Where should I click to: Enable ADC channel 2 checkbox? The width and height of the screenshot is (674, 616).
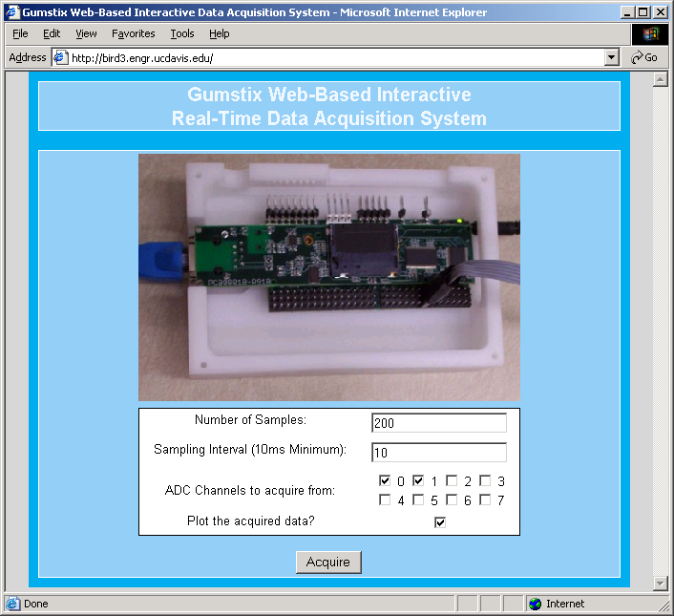click(452, 480)
